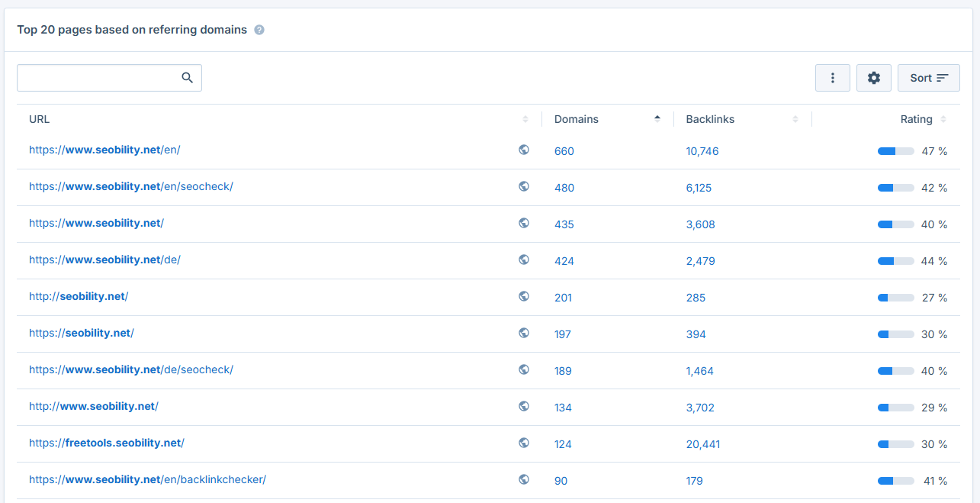Click the globe icon next to http://seobility.net/
Viewport: 980px width, 503px height.
[x=524, y=296]
